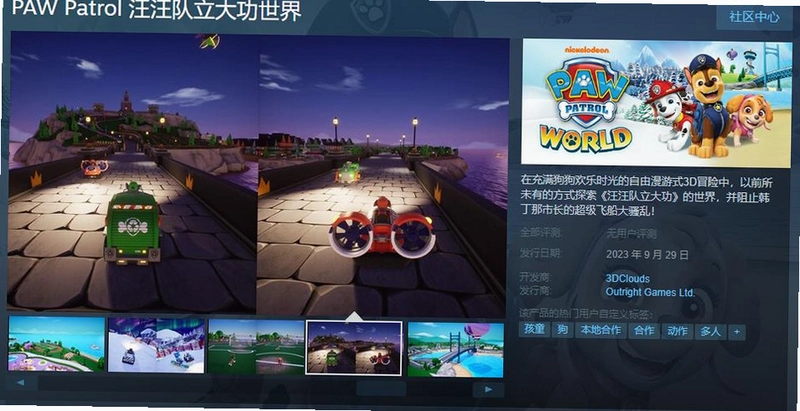Select the 动作 tag
This screenshot has height=411, width=800.
point(678,331)
